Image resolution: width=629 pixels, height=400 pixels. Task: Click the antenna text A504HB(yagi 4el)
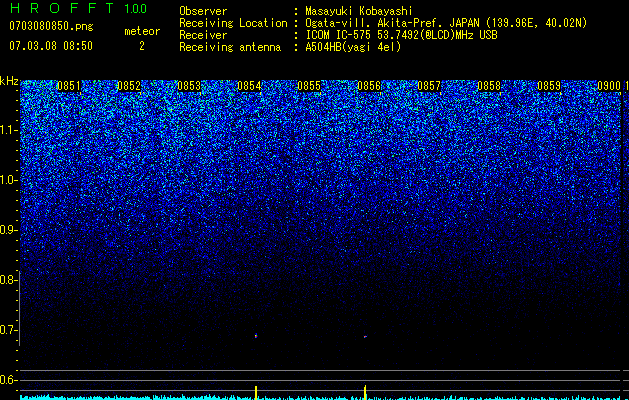(x=353, y=47)
